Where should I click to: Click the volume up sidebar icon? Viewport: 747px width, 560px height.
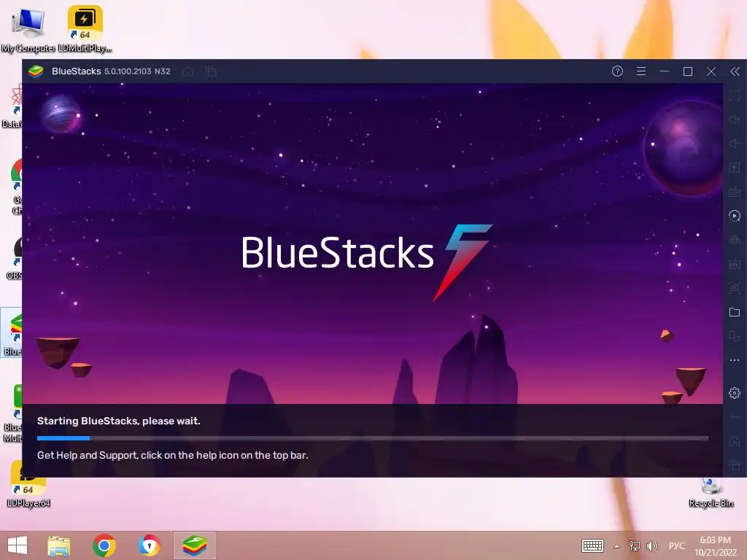pos(735,120)
